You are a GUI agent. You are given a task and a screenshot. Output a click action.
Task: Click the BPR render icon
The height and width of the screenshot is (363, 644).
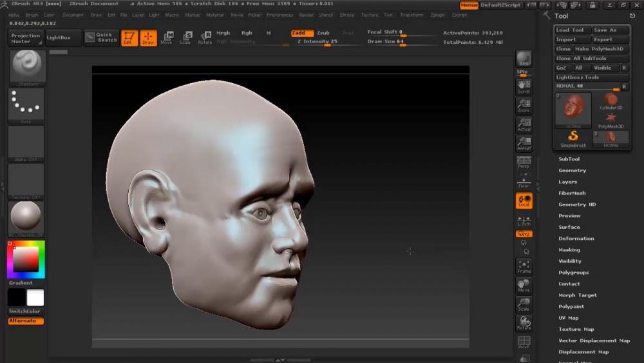[x=524, y=59]
